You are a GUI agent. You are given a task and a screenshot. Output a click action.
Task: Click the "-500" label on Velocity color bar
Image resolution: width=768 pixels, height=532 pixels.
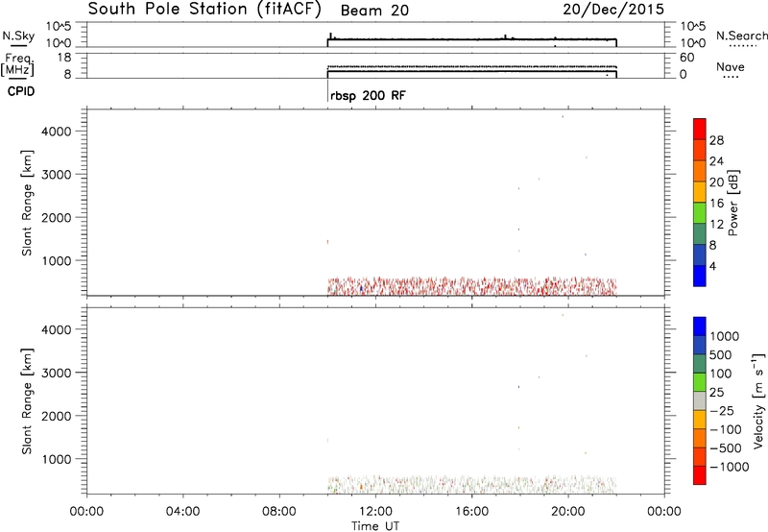[x=726, y=447]
